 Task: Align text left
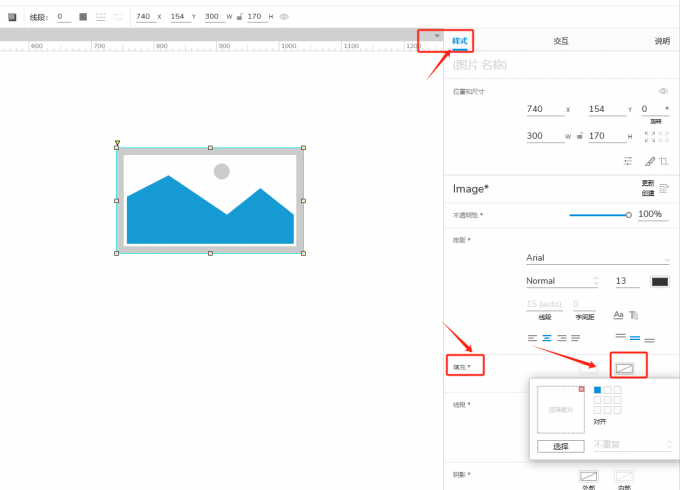pos(533,338)
